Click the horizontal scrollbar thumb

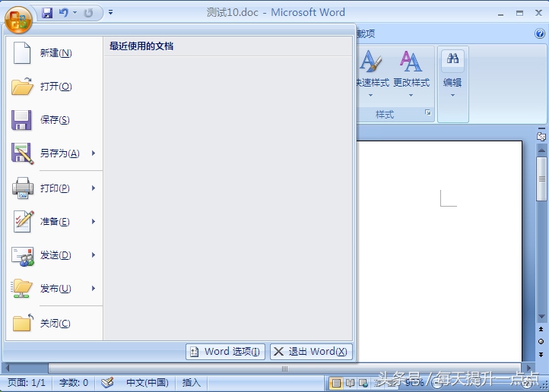coord(284,368)
